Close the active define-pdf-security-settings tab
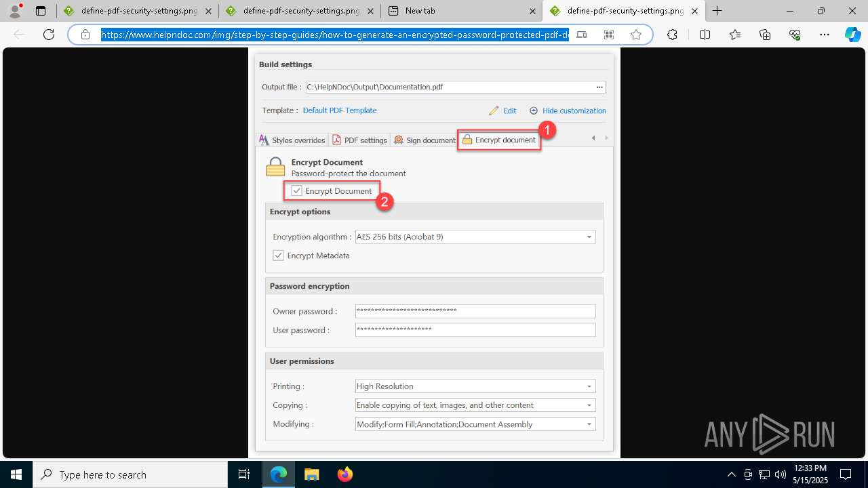This screenshot has height=488, width=868. pos(694,11)
